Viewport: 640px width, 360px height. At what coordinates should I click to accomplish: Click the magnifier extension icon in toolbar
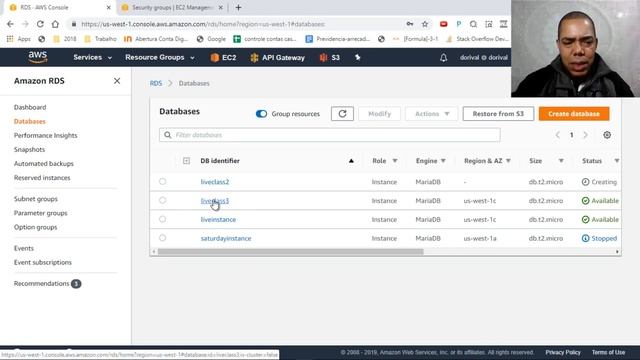click(473, 24)
